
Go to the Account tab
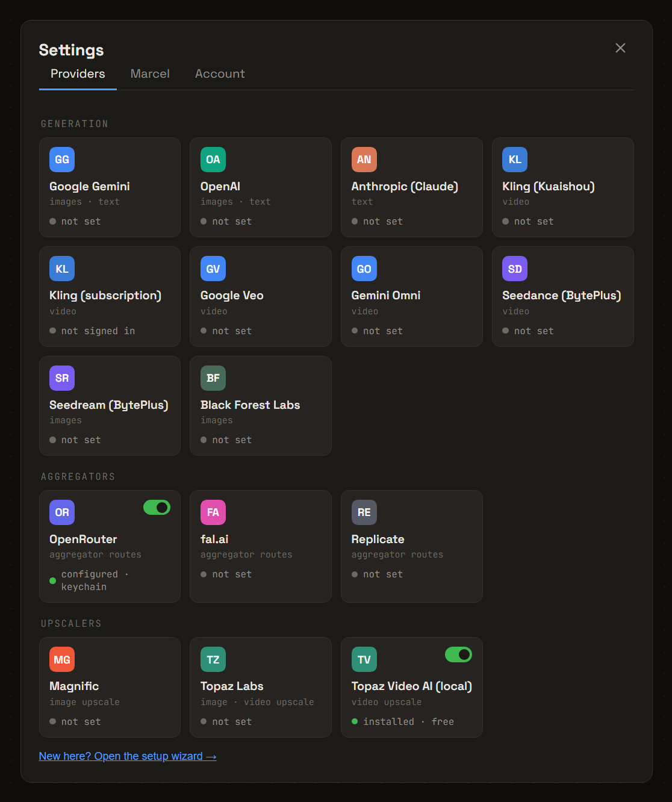(220, 74)
